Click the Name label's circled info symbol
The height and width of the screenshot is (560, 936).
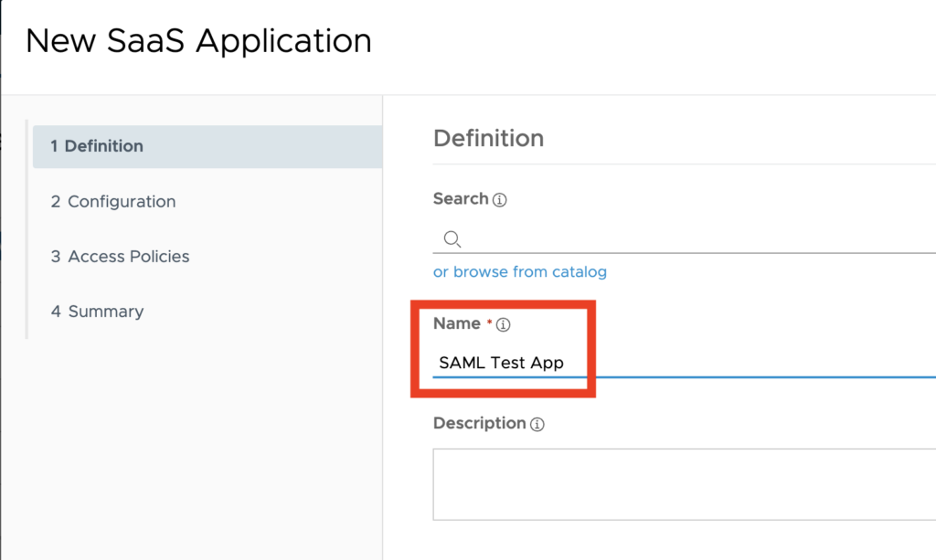(x=504, y=323)
